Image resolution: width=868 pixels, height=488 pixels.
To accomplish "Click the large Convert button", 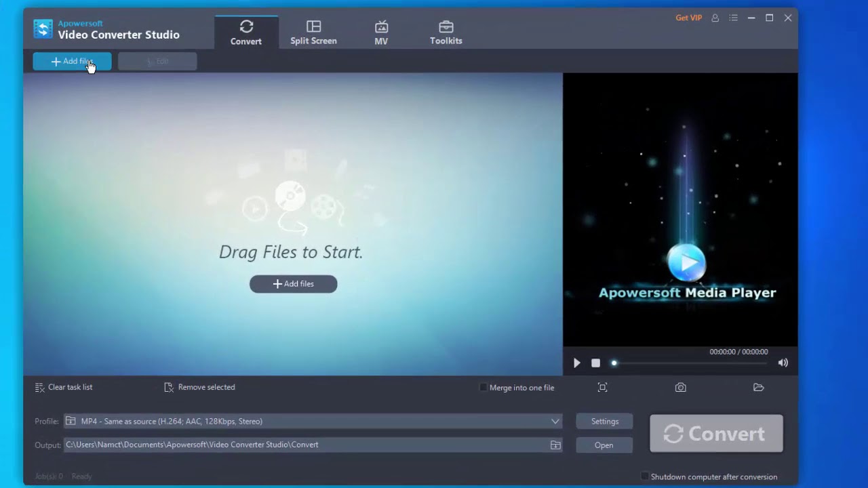I will (716, 434).
